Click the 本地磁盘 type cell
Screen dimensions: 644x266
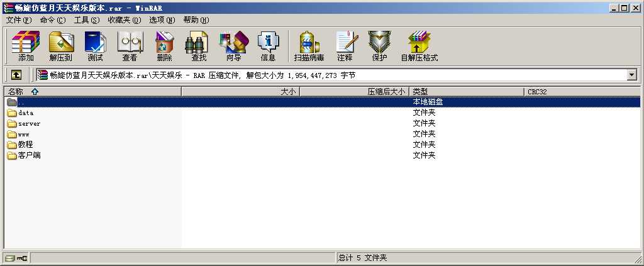[x=428, y=103]
